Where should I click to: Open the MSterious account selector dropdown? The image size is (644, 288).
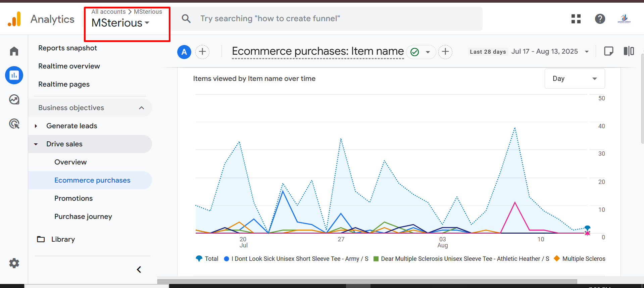(121, 23)
